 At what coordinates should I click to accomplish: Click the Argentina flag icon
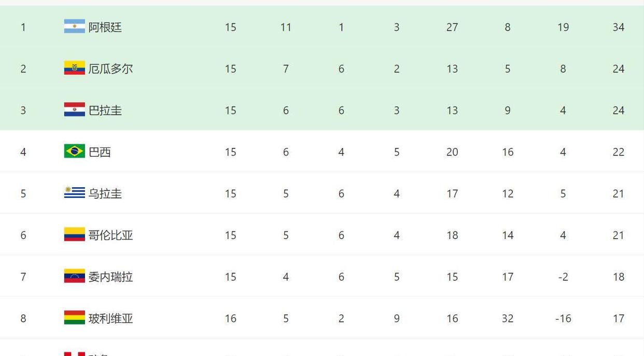(x=75, y=26)
